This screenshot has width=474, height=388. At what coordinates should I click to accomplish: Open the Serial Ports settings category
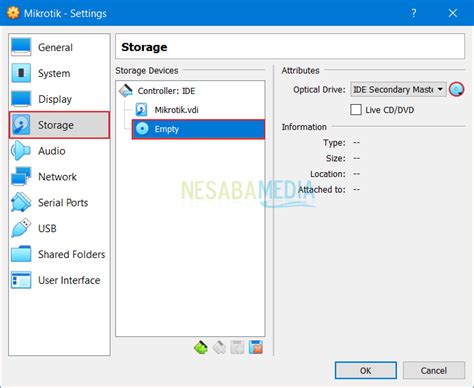tap(59, 202)
